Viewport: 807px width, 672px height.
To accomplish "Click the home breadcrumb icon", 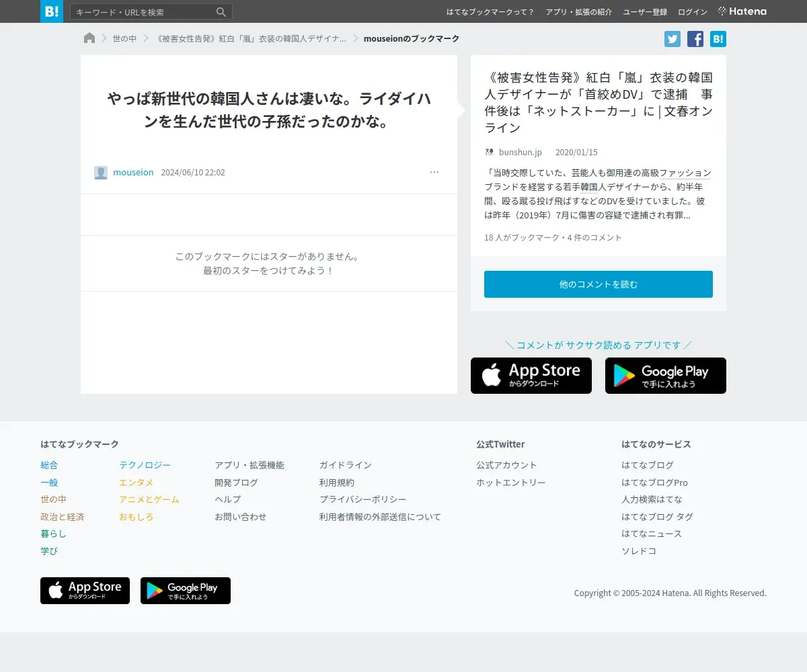I will tap(89, 38).
